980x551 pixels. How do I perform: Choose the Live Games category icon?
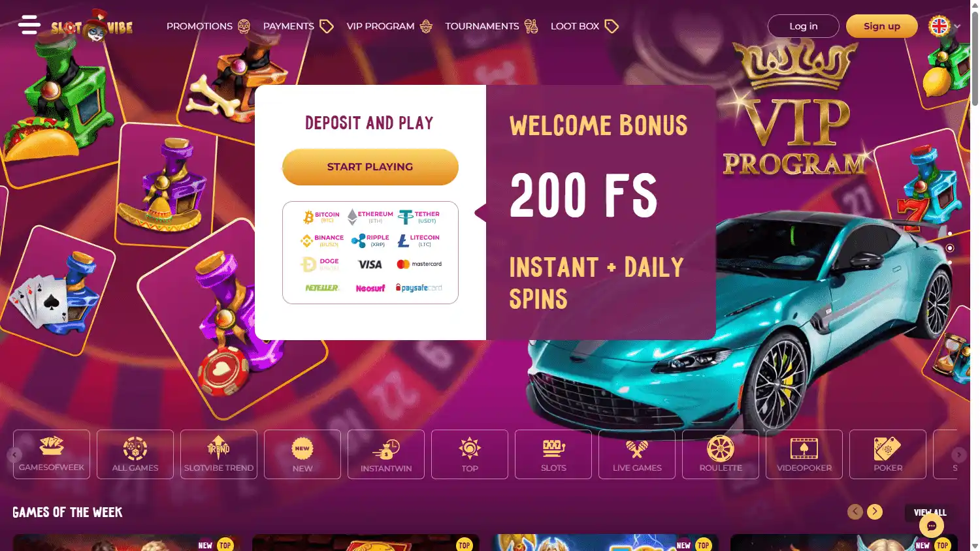(x=637, y=449)
